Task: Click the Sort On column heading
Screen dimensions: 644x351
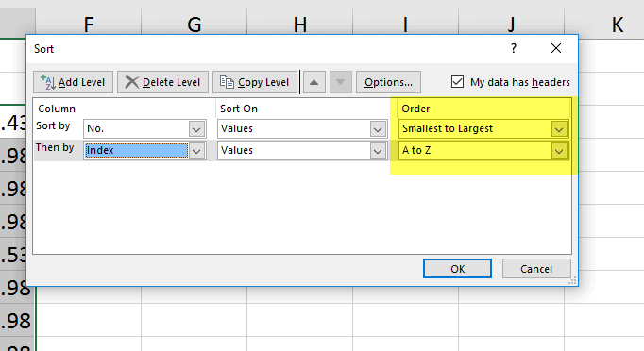Action: pyautogui.click(x=239, y=109)
